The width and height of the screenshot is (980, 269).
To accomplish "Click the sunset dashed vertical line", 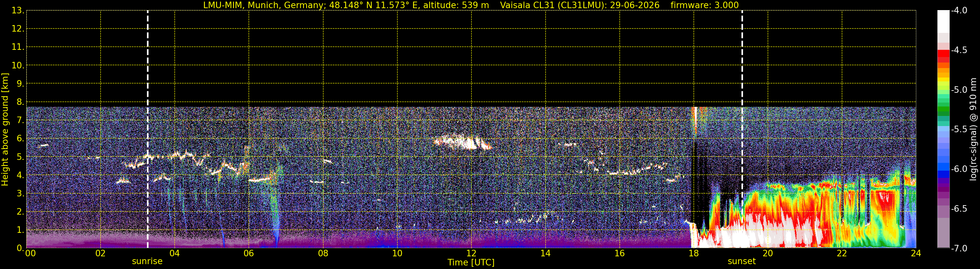I will tap(742, 129).
